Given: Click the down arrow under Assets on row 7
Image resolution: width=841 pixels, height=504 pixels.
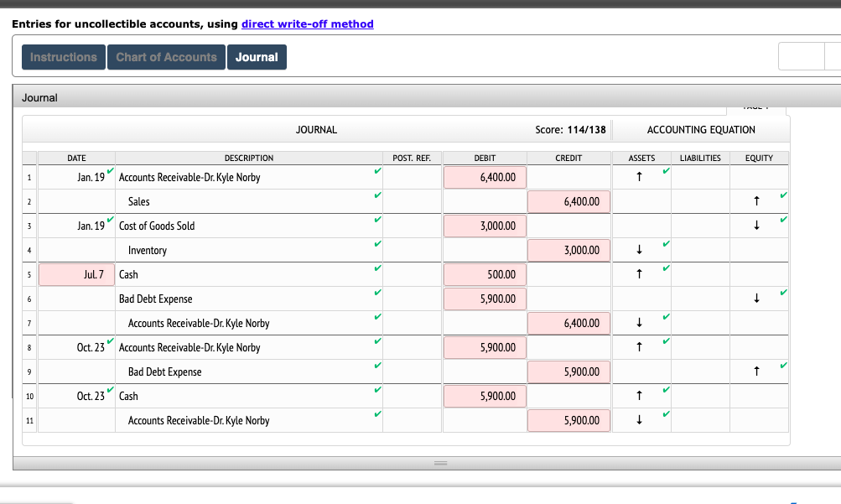Looking at the screenshot, I should (640, 323).
